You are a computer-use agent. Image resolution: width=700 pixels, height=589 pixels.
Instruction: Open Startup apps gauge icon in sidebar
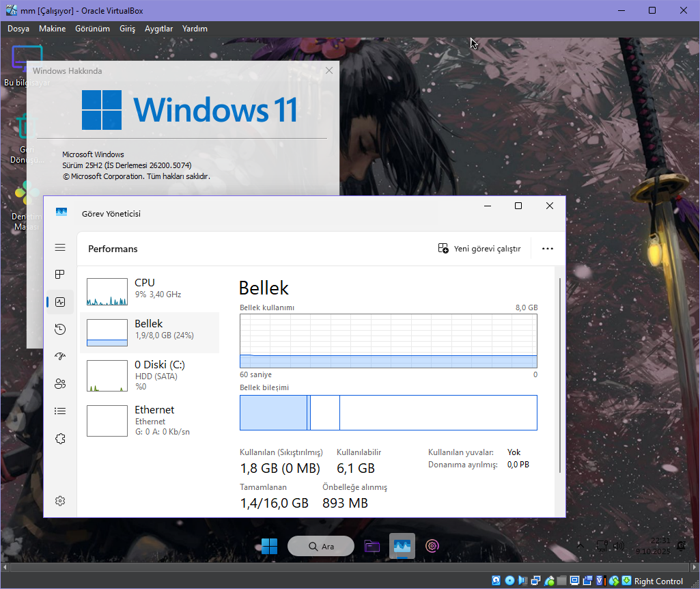pyautogui.click(x=60, y=356)
